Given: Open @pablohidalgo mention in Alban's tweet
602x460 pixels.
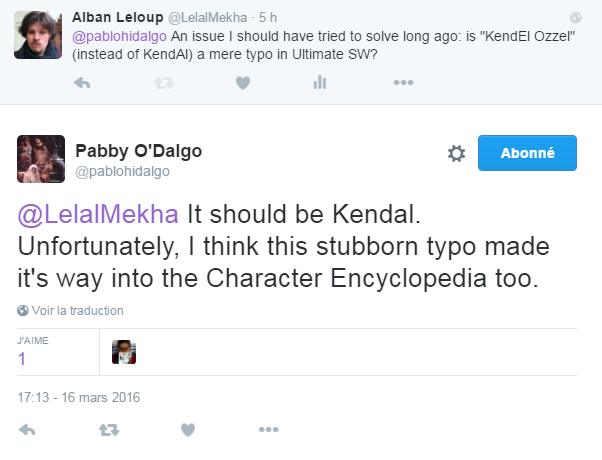Looking at the screenshot, I should coord(119,36).
